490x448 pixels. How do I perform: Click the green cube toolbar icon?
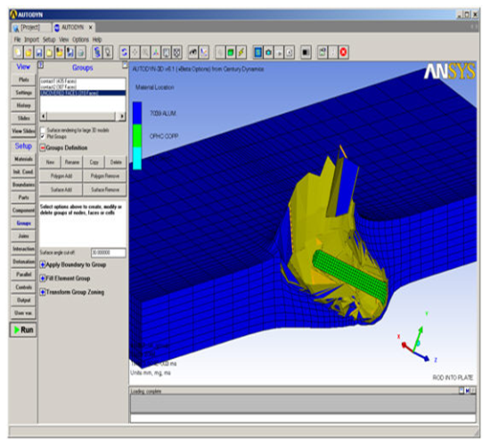coord(231,53)
